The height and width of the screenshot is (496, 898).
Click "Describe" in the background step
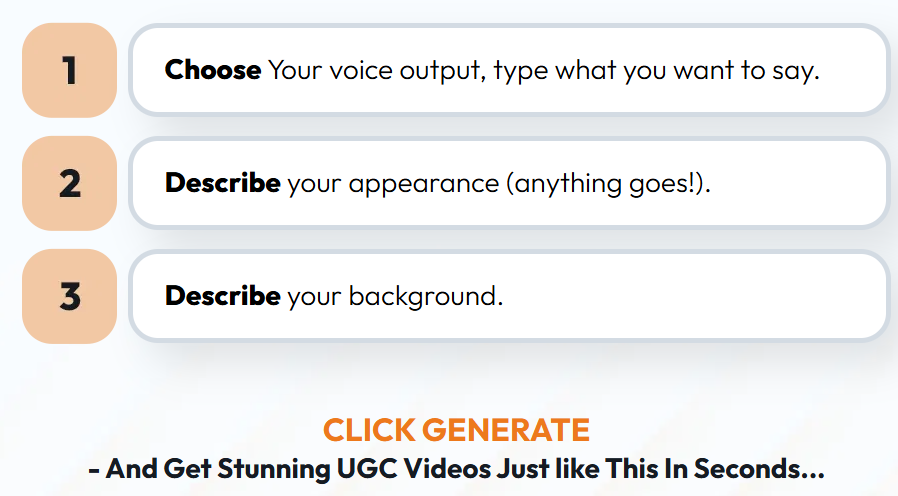point(222,297)
